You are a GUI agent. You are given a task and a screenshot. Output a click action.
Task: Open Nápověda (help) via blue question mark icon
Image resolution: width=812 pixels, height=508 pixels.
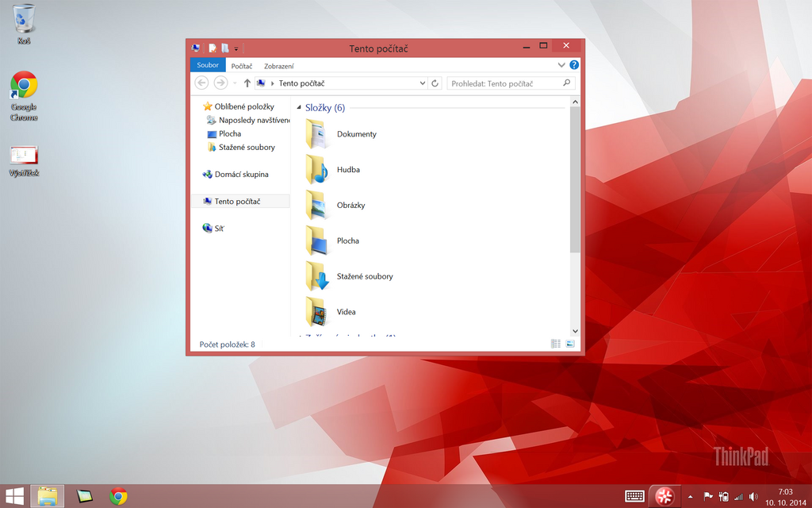(573, 65)
